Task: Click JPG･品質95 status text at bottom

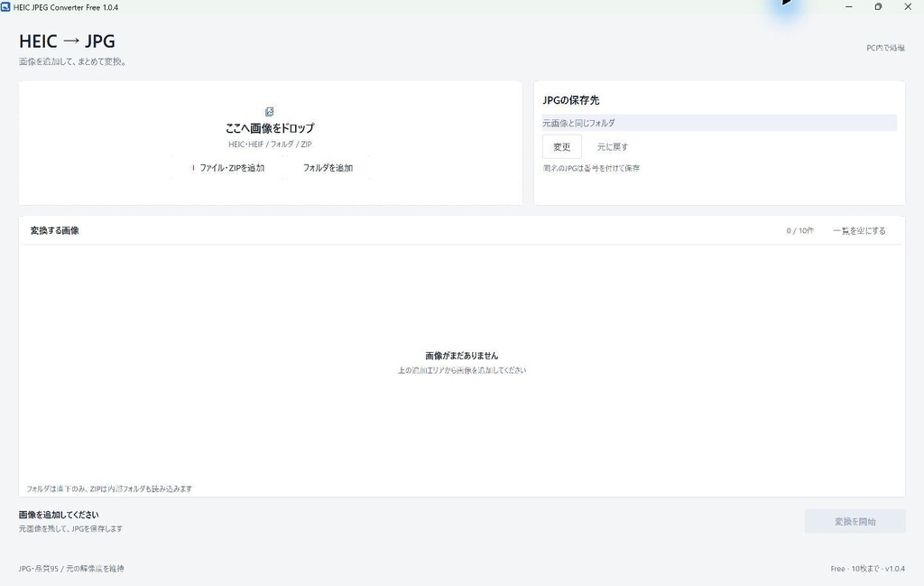Action: tap(71, 568)
